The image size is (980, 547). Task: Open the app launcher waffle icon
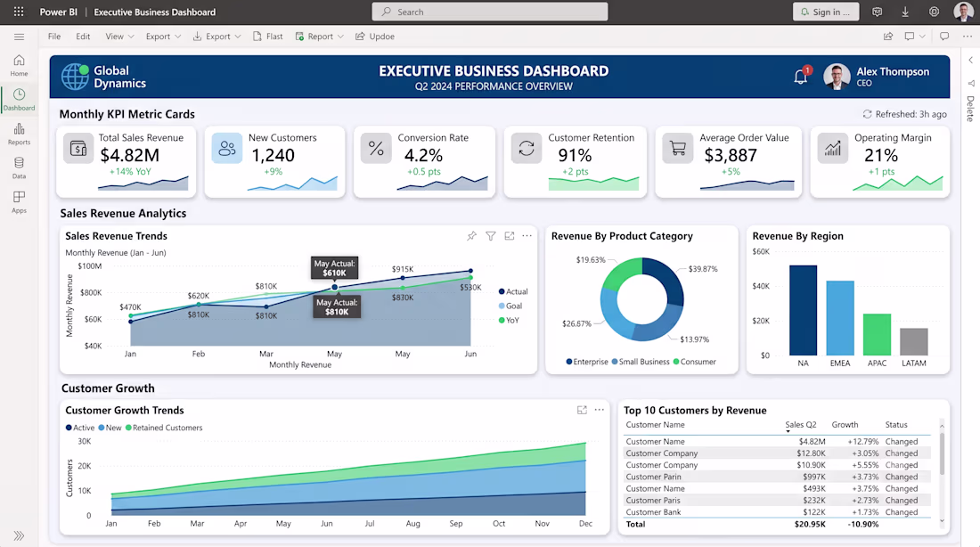tap(19, 12)
